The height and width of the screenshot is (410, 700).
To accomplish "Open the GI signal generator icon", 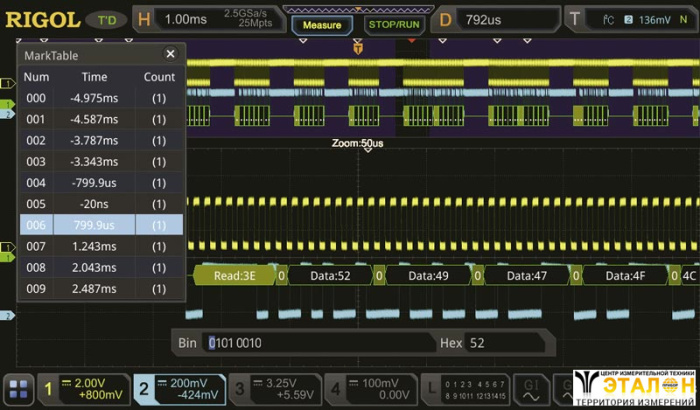I will point(532,389).
